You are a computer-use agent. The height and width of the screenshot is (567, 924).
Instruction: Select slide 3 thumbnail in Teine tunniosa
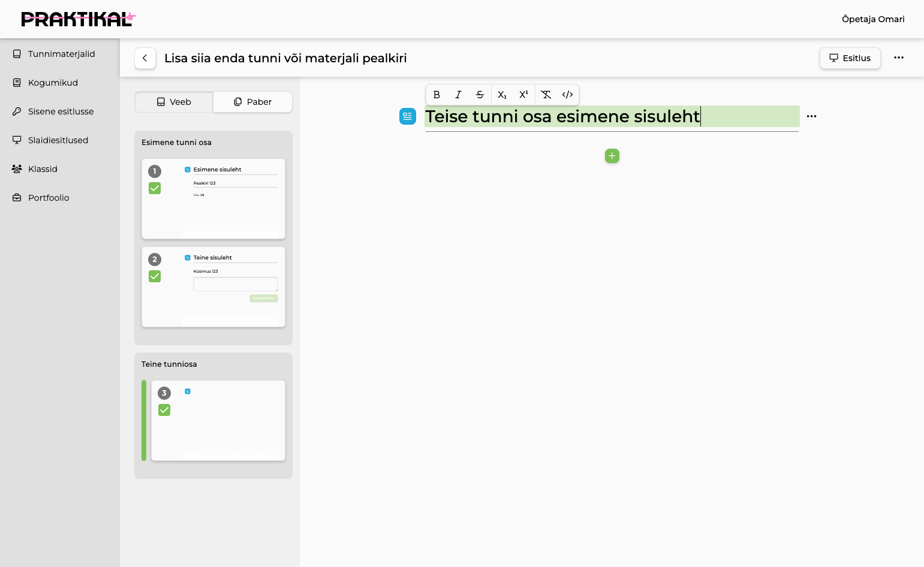click(x=218, y=421)
